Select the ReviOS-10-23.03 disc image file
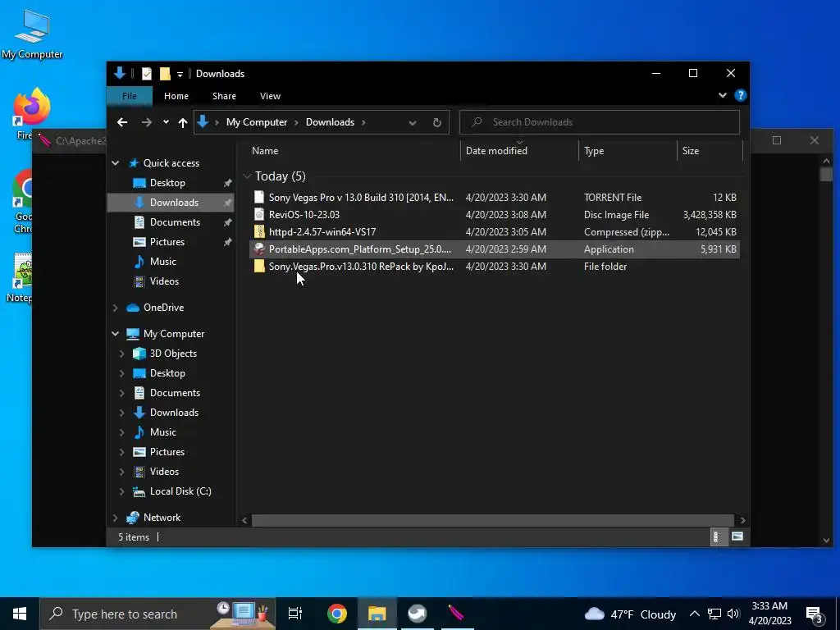840x630 pixels. tap(494, 214)
